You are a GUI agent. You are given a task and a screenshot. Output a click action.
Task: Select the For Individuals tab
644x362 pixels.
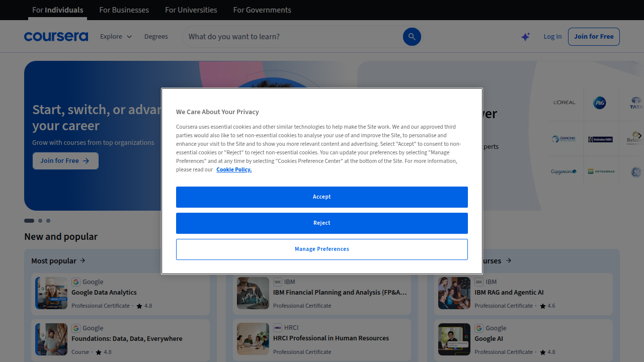pyautogui.click(x=57, y=10)
